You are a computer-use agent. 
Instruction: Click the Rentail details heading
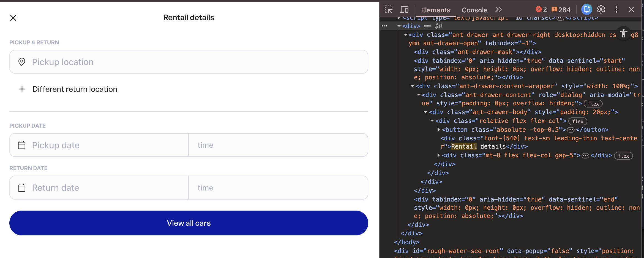pos(189,18)
